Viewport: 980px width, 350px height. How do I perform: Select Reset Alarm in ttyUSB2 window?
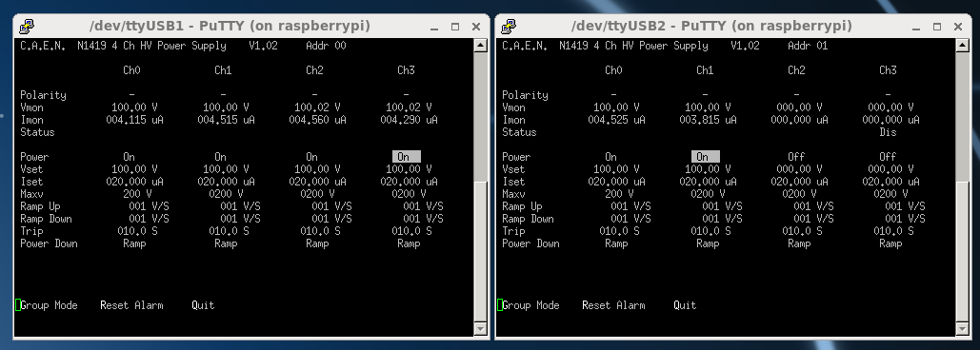pyautogui.click(x=613, y=305)
